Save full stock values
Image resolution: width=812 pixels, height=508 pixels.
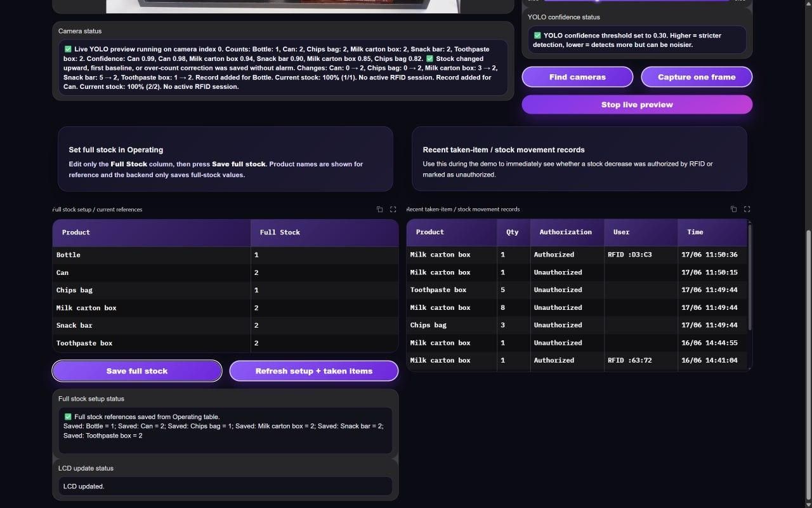pyautogui.click(x=137, y=371)
